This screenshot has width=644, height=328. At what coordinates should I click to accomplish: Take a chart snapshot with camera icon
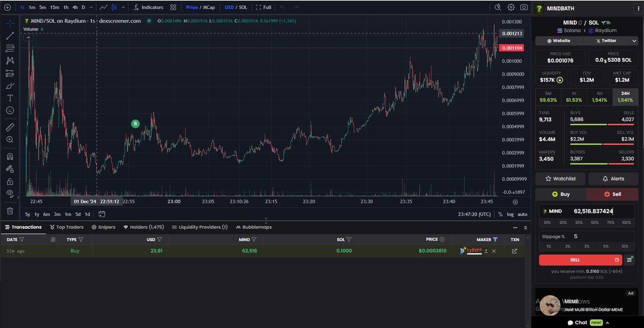coord(524,8)
